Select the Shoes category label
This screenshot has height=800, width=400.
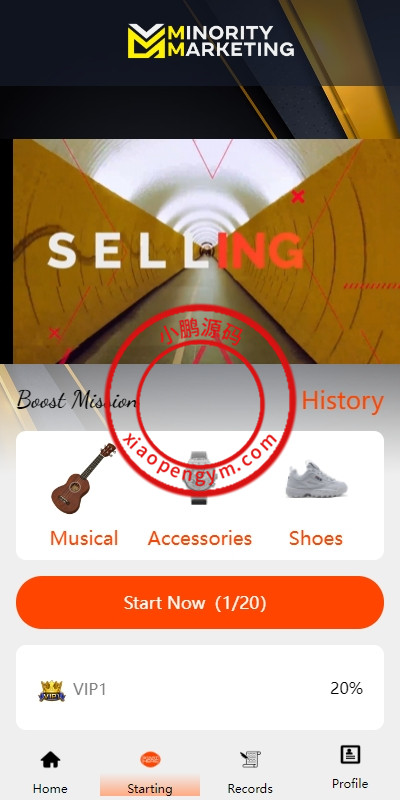pyautogui.click(x=316, y=538)
